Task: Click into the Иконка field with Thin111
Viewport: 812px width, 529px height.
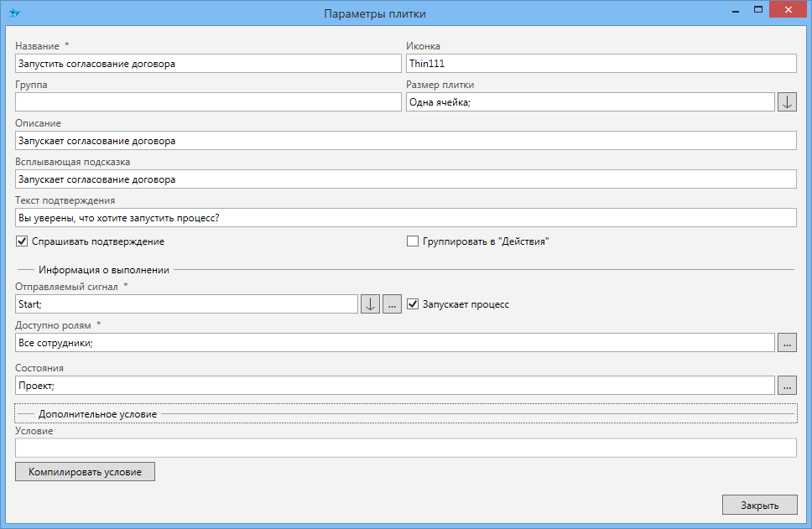Action: click(601, 64)
